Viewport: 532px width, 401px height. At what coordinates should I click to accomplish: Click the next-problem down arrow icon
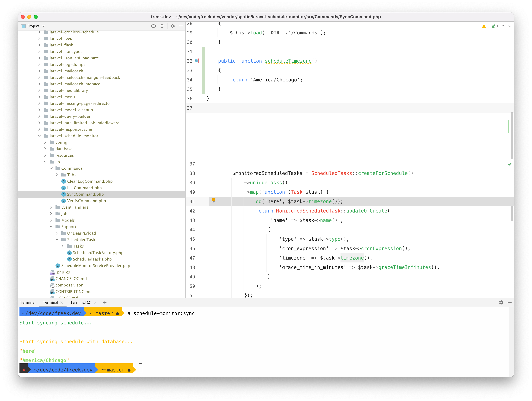click(510, 26)
